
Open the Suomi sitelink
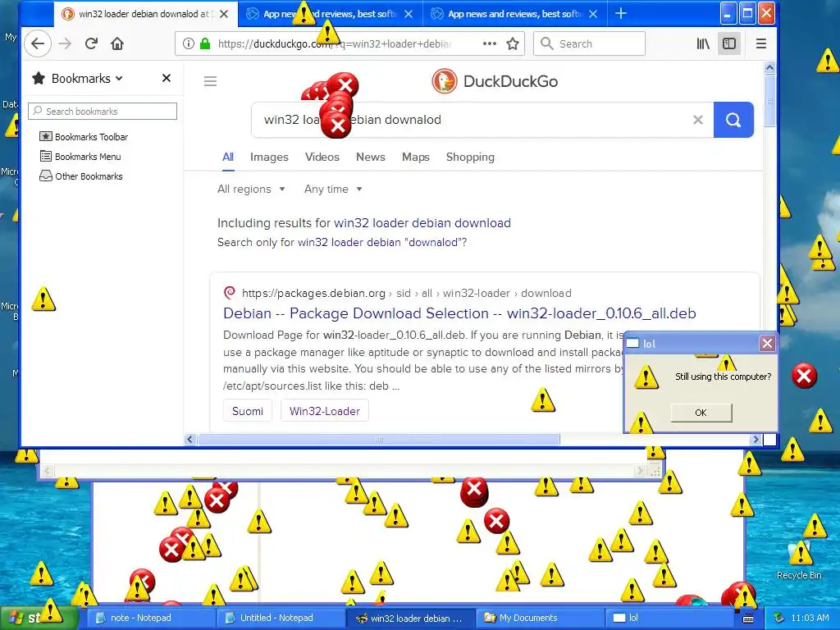(x=248, y=411)
